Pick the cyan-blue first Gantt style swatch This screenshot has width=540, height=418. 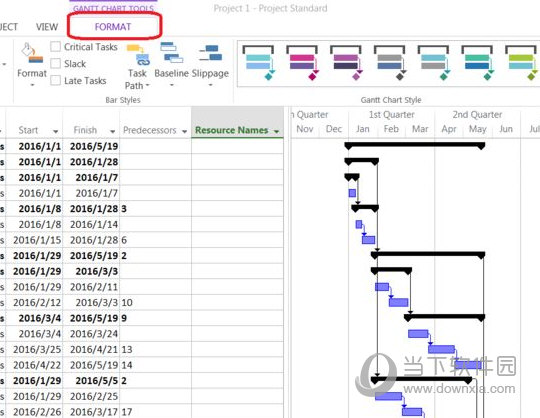coord(258,63)
